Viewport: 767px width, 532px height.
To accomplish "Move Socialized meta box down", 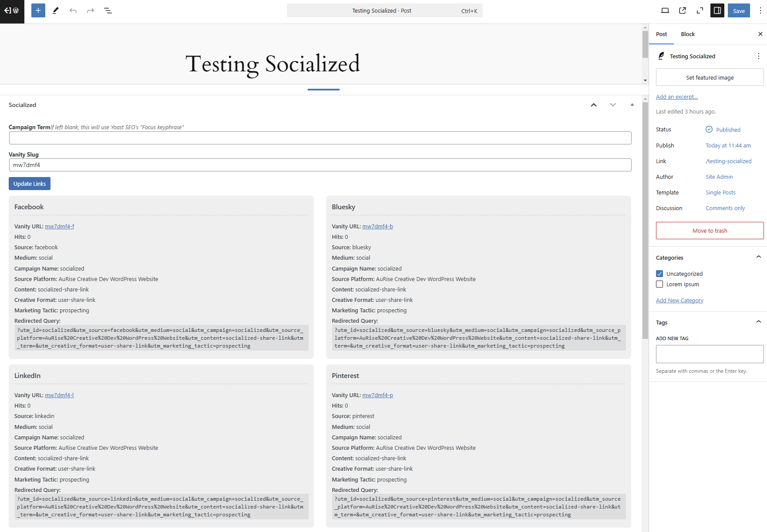I will click(x=613, y=105).
